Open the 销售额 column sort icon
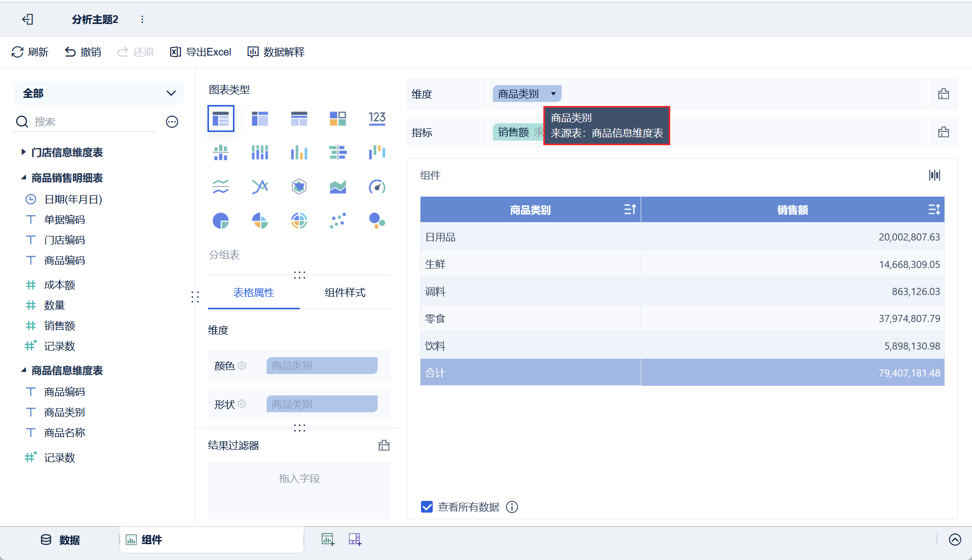Screen dimensions: 972x560 click(934, 209)
